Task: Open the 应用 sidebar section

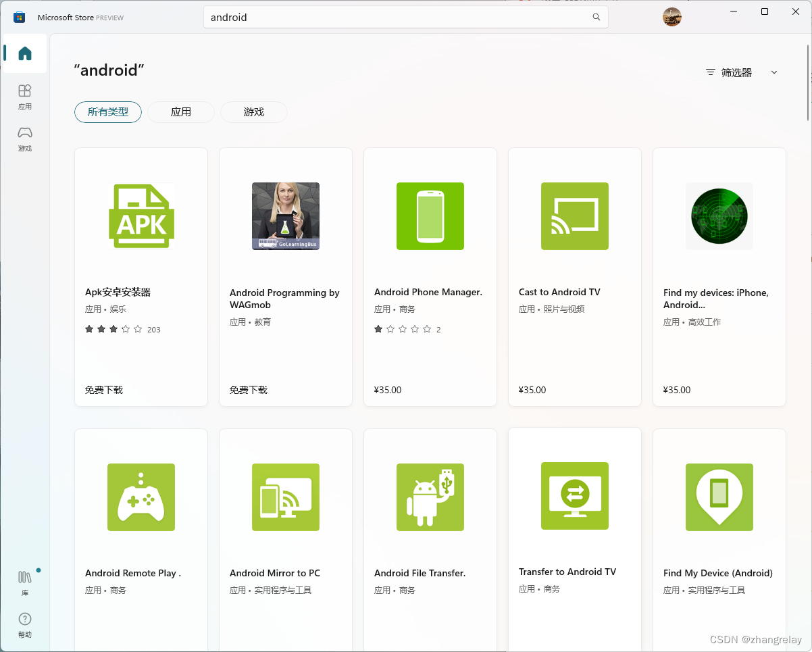Action: (25, 97)
